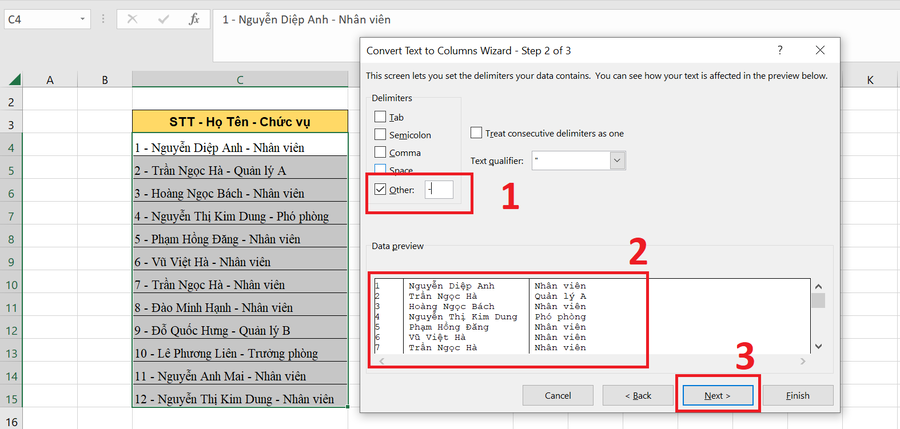Select column B header
This screenshot has width=900, height=429.
point(104,80)
